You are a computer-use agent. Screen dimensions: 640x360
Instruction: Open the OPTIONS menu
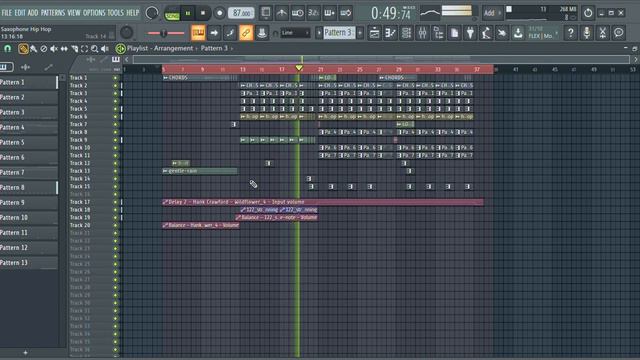(x=94, y=13)
